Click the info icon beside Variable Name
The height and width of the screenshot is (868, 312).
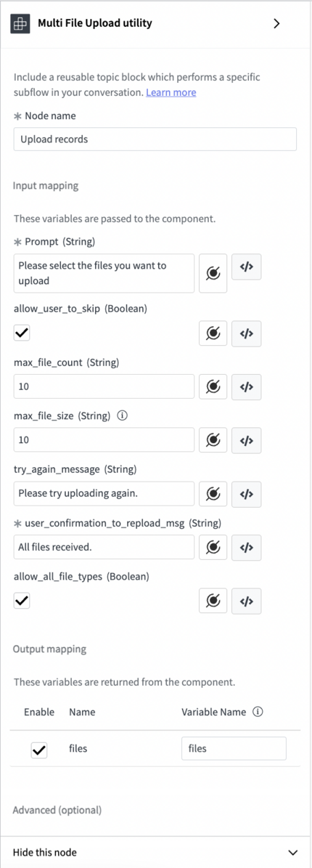[257, 713]
